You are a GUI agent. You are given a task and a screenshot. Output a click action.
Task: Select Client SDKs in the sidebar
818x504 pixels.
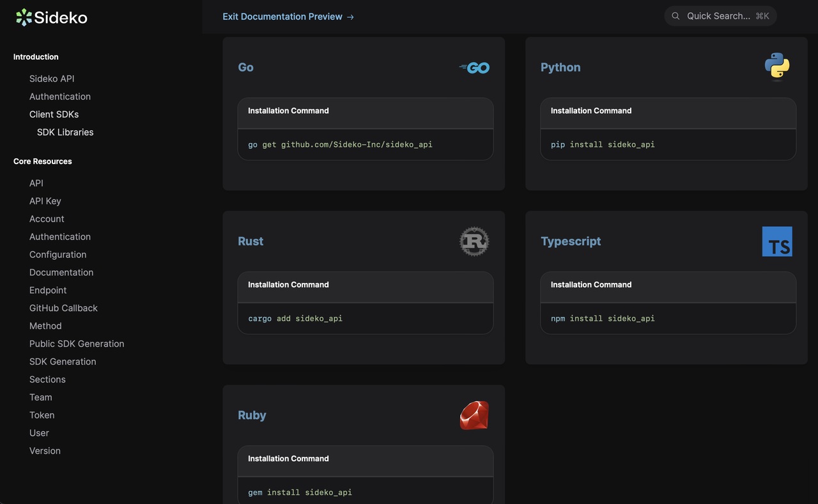[x=54, y=114]
